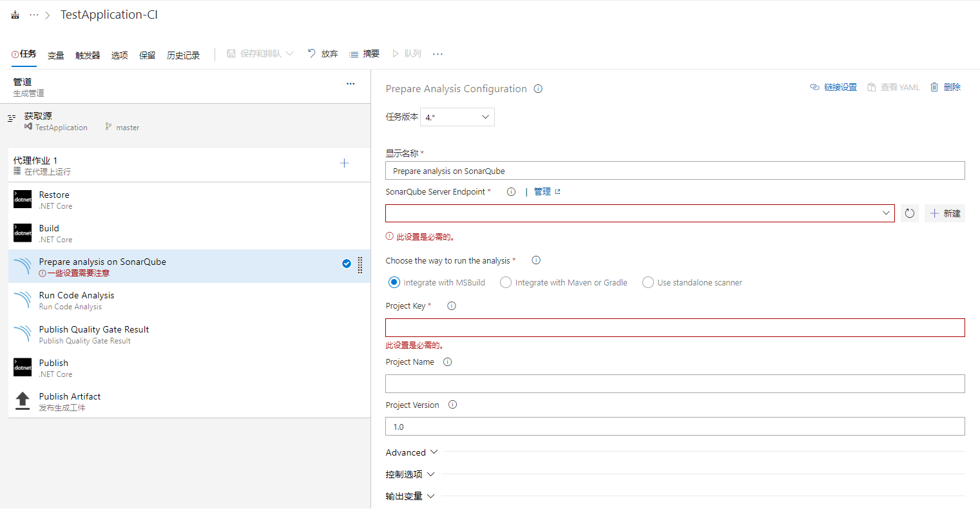This screenshot has width=980, height=511.
Task: Click the 新建 new endpoint button
Action: tap(945, 213)
